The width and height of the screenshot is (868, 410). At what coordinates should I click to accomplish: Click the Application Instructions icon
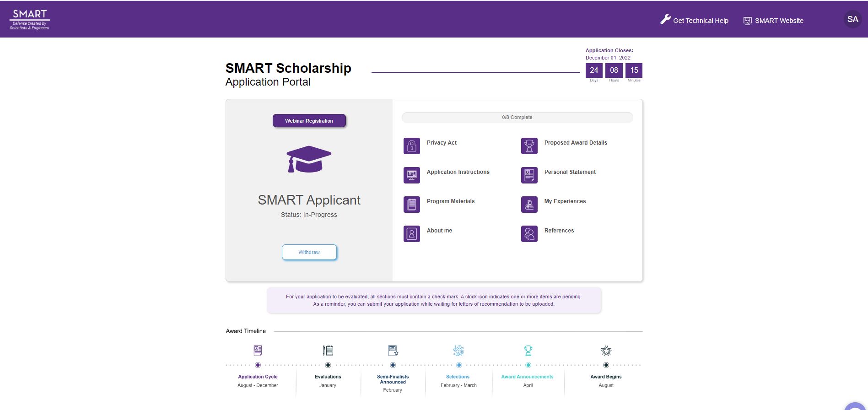tap(411, 175)
